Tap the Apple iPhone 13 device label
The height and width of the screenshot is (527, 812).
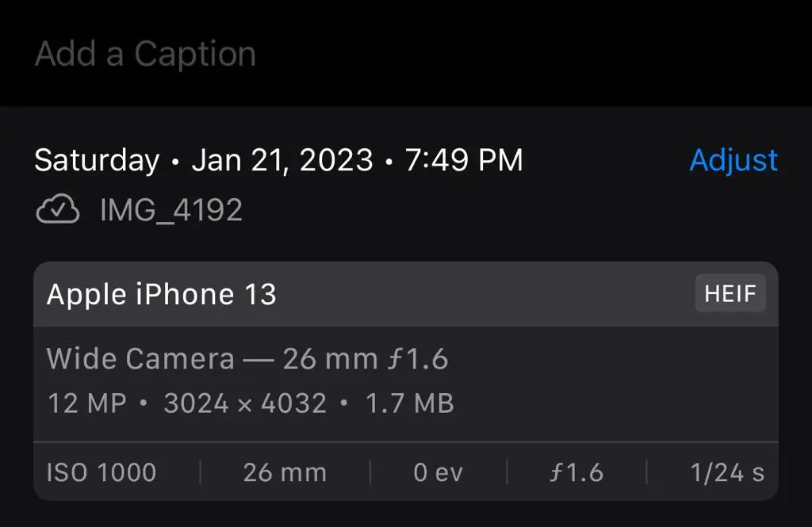162,295
